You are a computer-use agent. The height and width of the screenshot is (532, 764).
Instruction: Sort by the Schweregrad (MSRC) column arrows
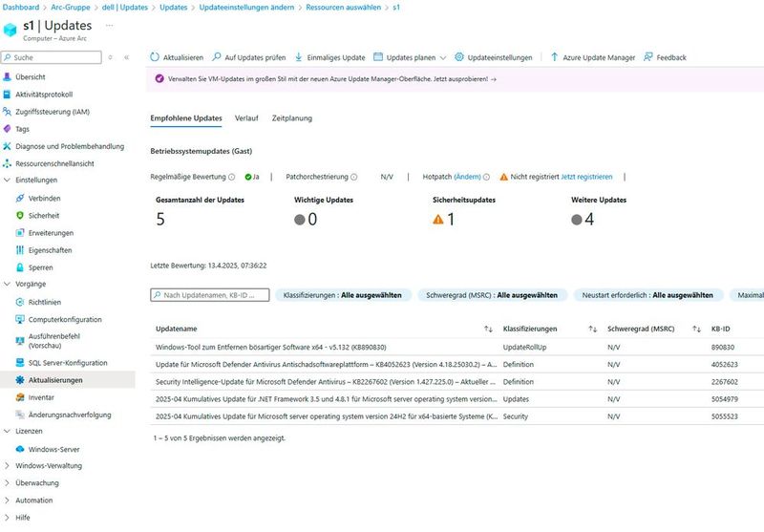[x=696, y=330]
